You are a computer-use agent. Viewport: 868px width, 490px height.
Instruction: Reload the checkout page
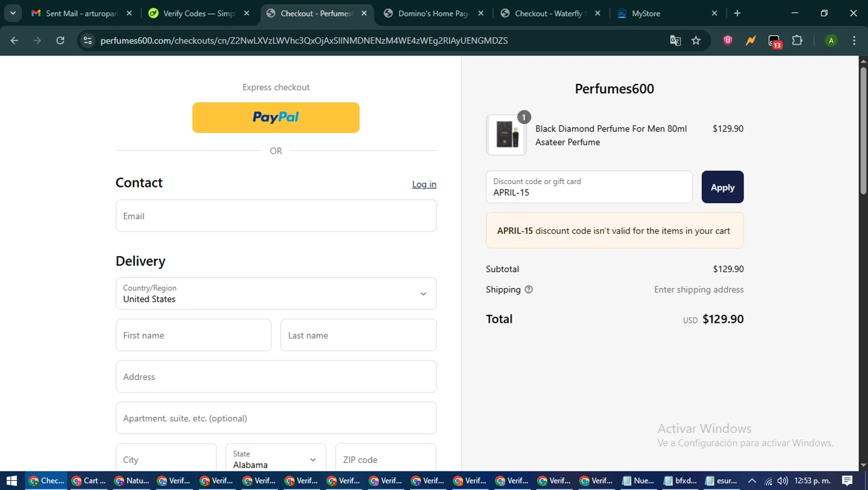tap(60, 40)
